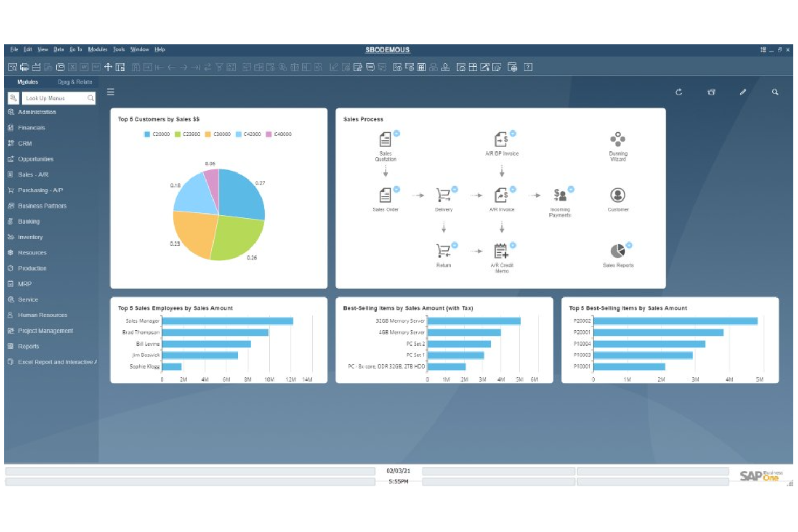Viewport: 798px width, 532px height.
Task: Open the pencil edit icon on the cockpit
Action: (x=743, y=92)
